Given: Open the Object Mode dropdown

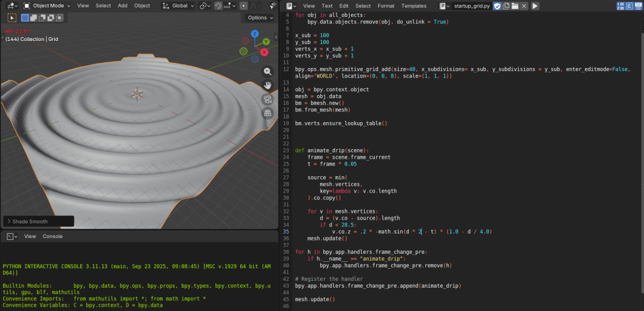Looking at the screenshot, I should coord(47,6).
